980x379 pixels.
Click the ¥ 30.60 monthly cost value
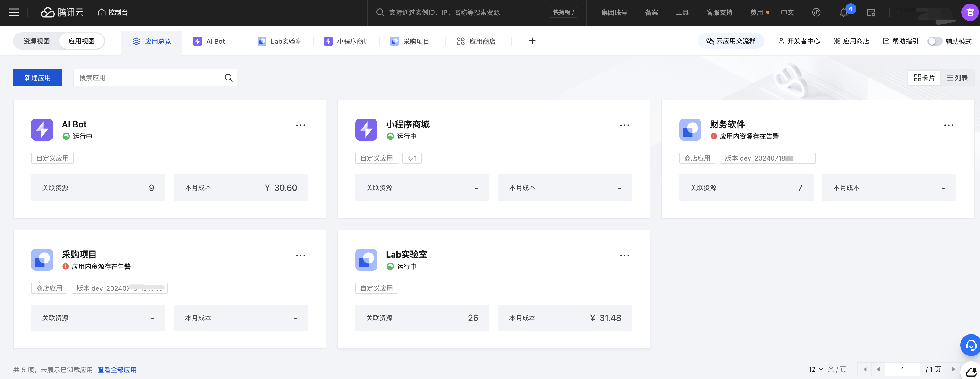point(281,188)
